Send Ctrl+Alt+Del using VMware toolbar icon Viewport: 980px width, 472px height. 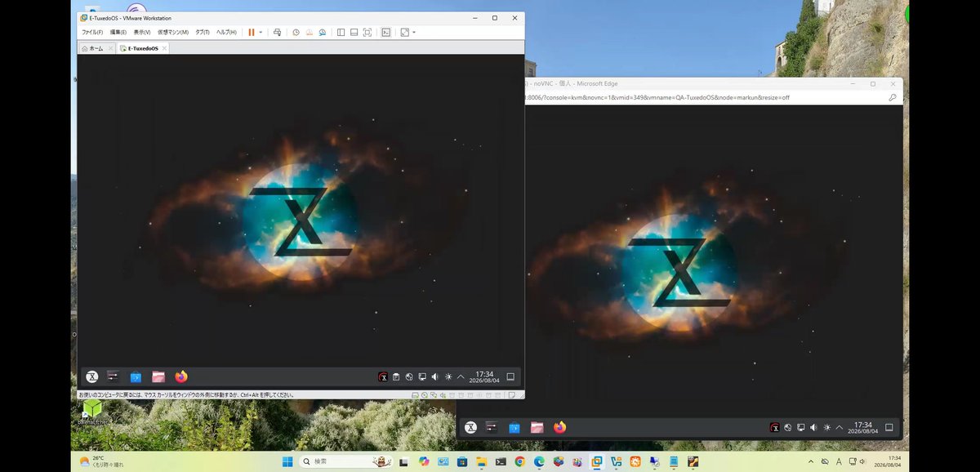coord(277,32)
